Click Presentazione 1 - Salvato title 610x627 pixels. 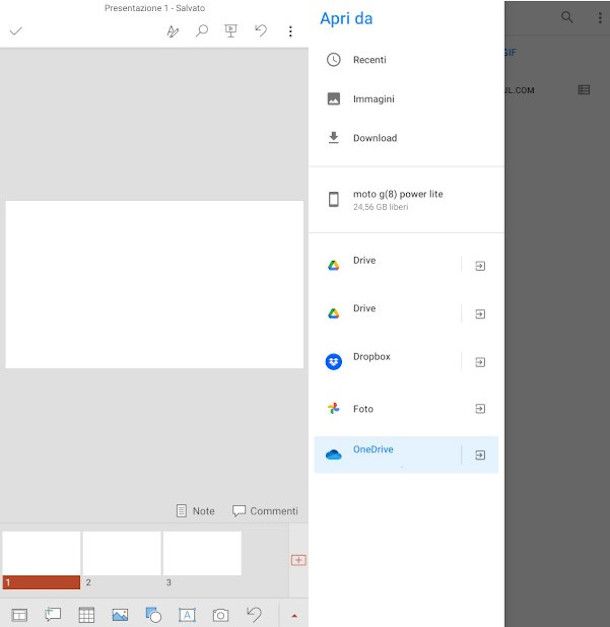pyautogui.click(x=155, y=8)
